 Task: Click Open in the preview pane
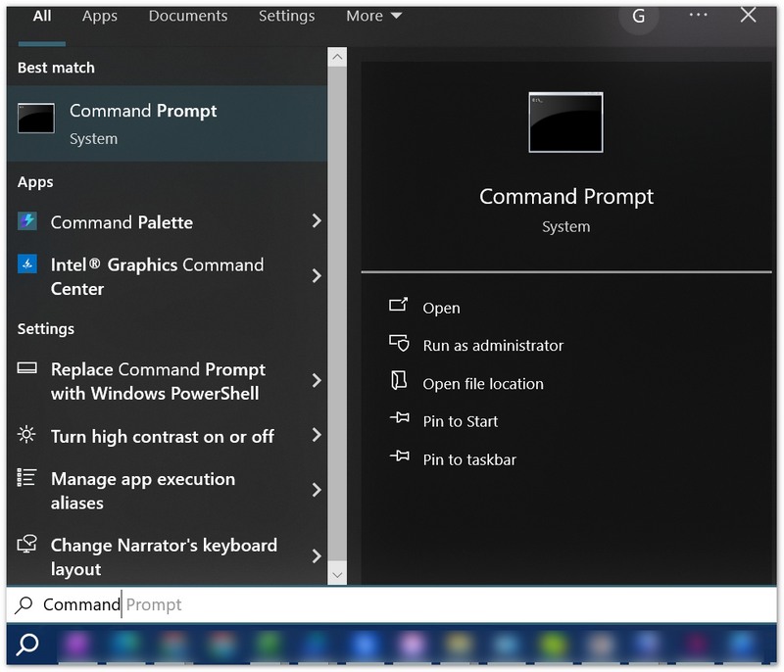[441, 308]
